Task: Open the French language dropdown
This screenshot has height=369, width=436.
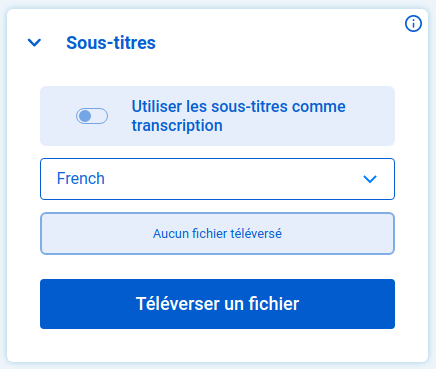Action: pyautogui.click(x=217, y=179)
